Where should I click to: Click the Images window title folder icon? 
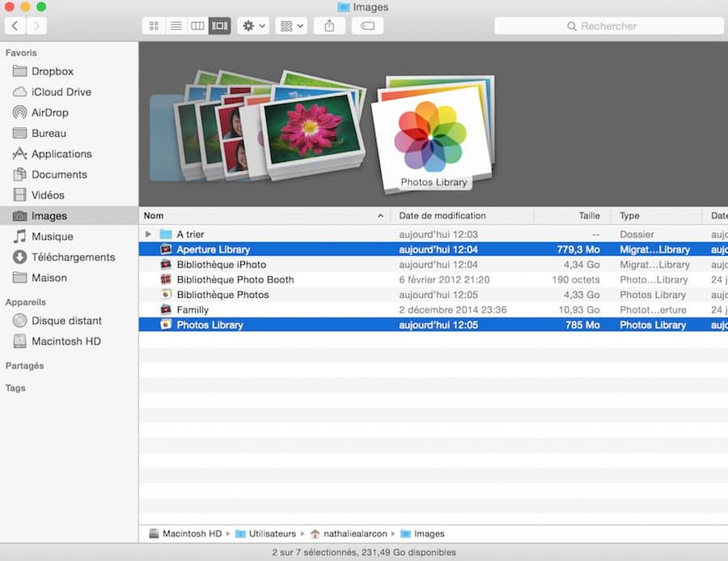coord(344,7)
